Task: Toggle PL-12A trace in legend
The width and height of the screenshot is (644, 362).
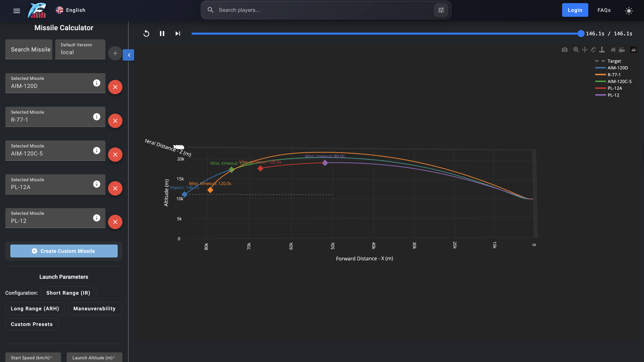Action: click(614, 88)
